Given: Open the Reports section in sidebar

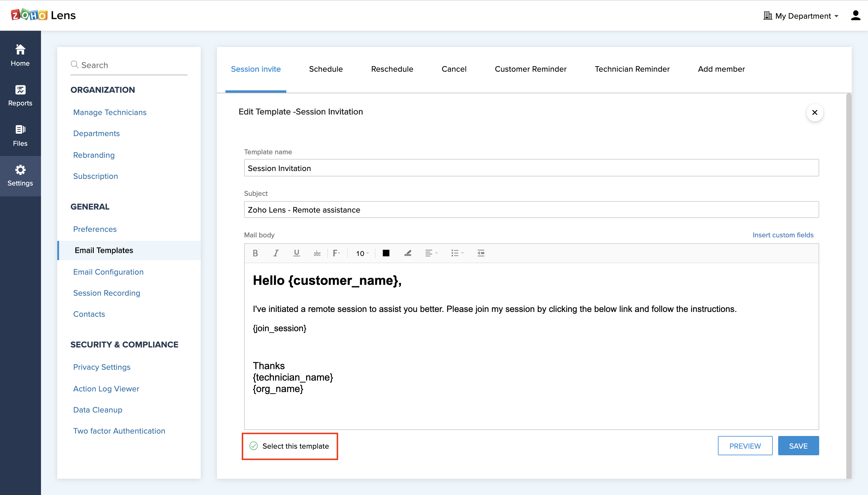Looking at the screenshot, I should [20, 95].
